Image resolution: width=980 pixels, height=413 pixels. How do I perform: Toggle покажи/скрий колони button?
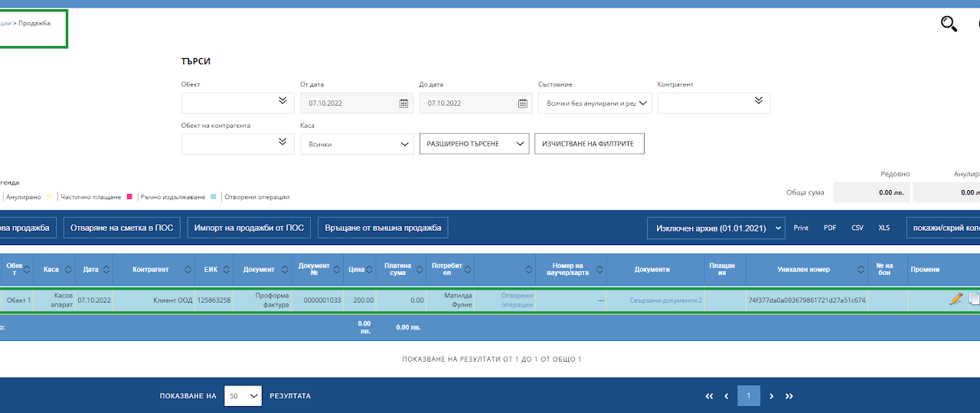point(943,228)
